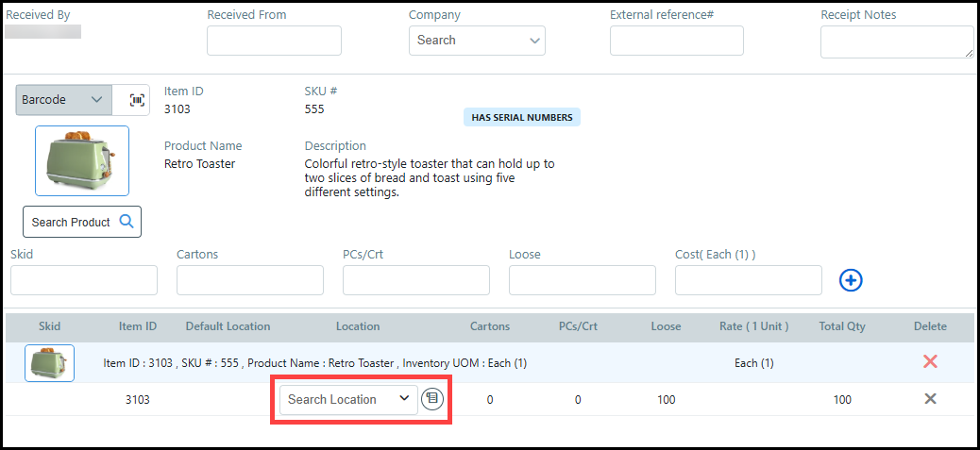Click into the Receipt Notes text area
980x450 pixels.
coord(896,42)
